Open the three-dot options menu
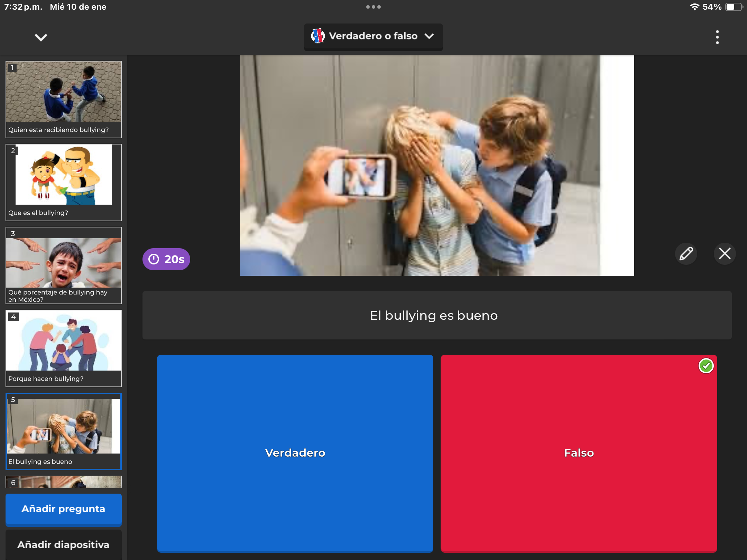 [x=717, y=37]
